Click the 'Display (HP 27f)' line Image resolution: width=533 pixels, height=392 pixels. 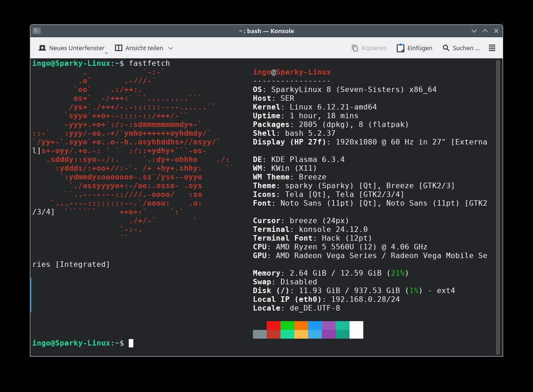click(370, 142)
